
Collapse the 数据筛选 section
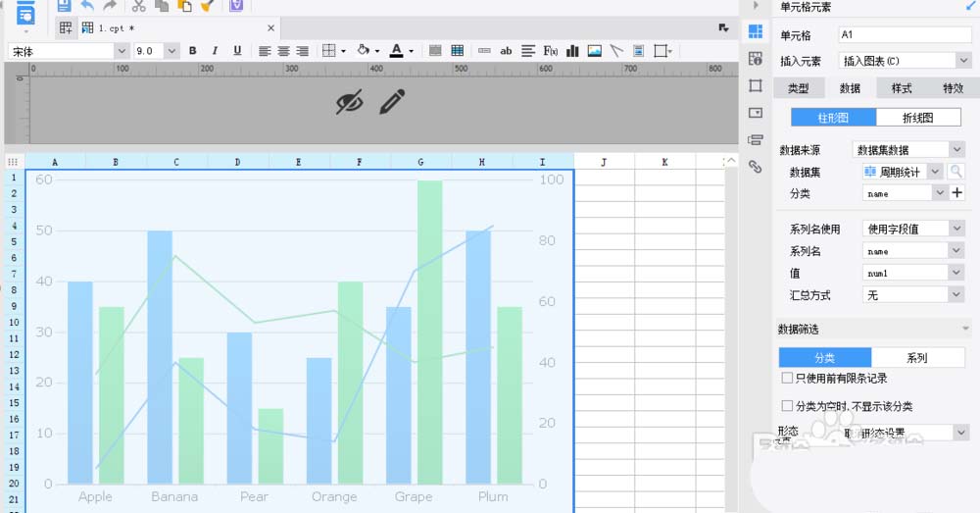(965, 329)
